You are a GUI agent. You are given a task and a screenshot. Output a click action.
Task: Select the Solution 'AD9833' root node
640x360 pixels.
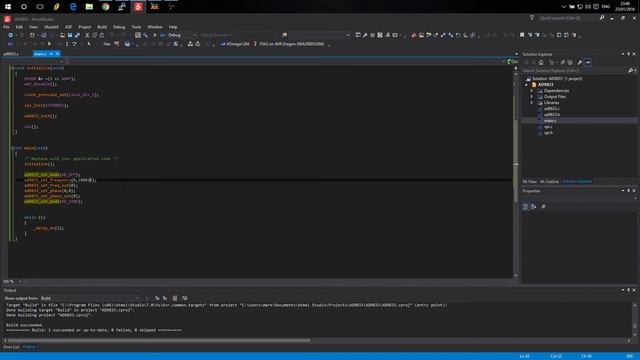click(x=557, y=79)
